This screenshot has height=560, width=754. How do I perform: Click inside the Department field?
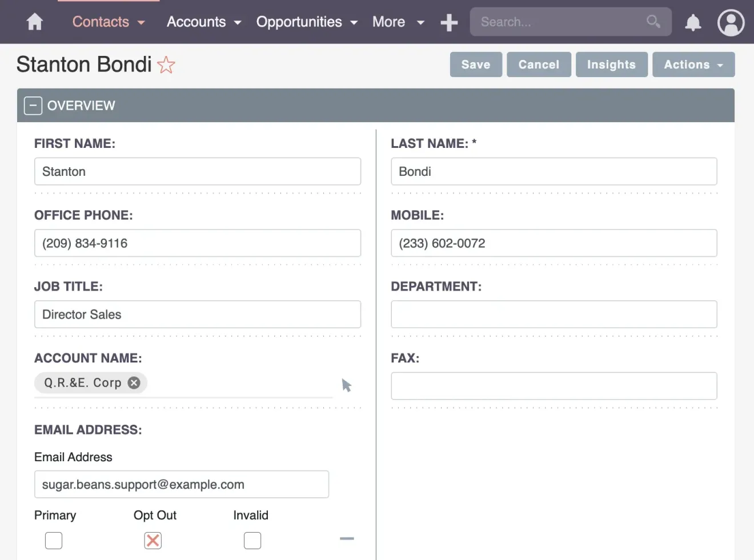[x=554, y=314]
